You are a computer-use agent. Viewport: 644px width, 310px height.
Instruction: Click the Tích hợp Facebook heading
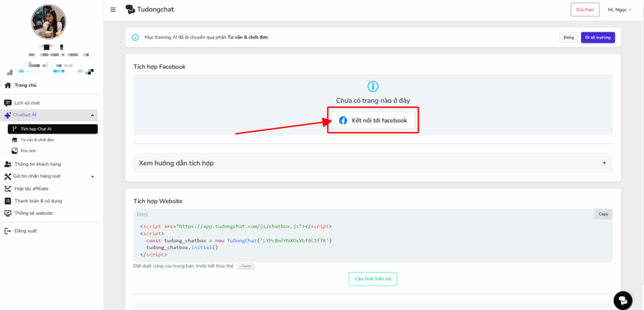coord(159,66)
